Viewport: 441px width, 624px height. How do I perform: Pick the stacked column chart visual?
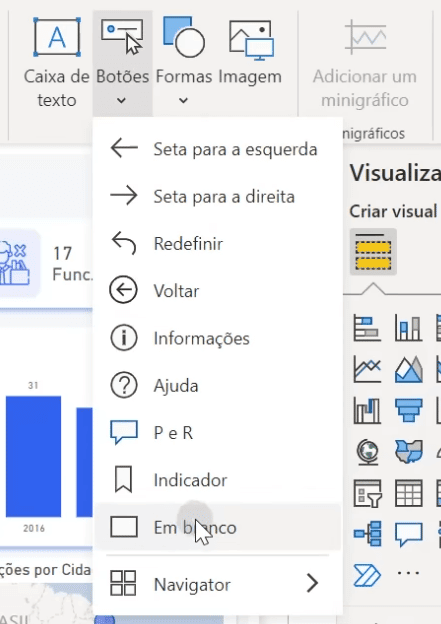[x=408, y=328]
